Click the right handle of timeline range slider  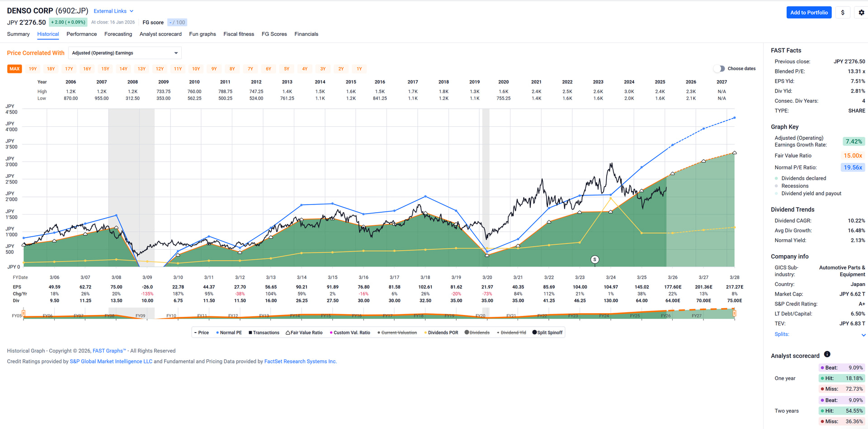point(735,313)
